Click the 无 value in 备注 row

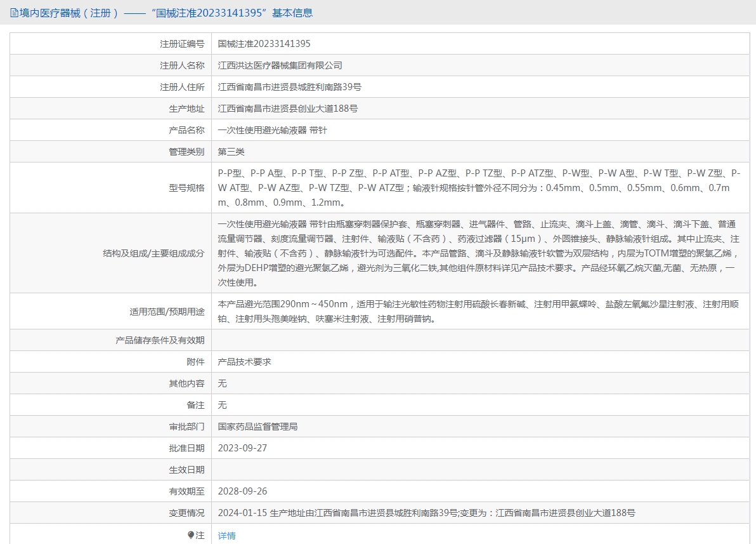coord(222,405)
